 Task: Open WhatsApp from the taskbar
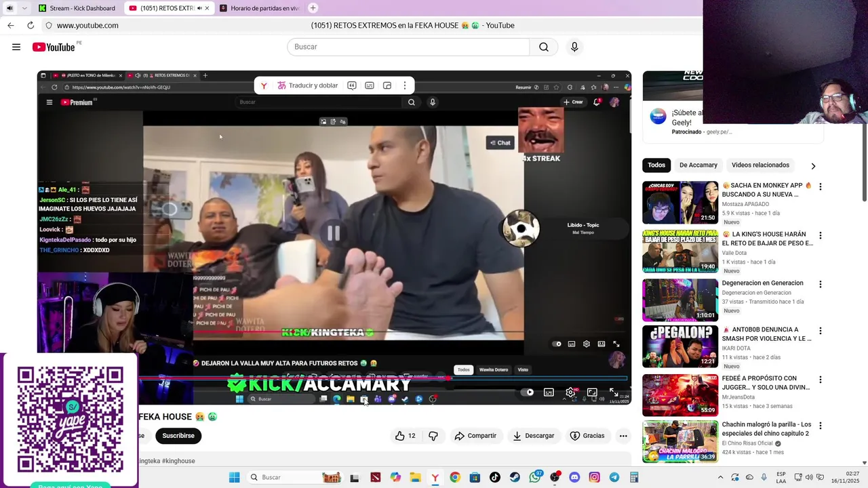(x=535, y=477)
